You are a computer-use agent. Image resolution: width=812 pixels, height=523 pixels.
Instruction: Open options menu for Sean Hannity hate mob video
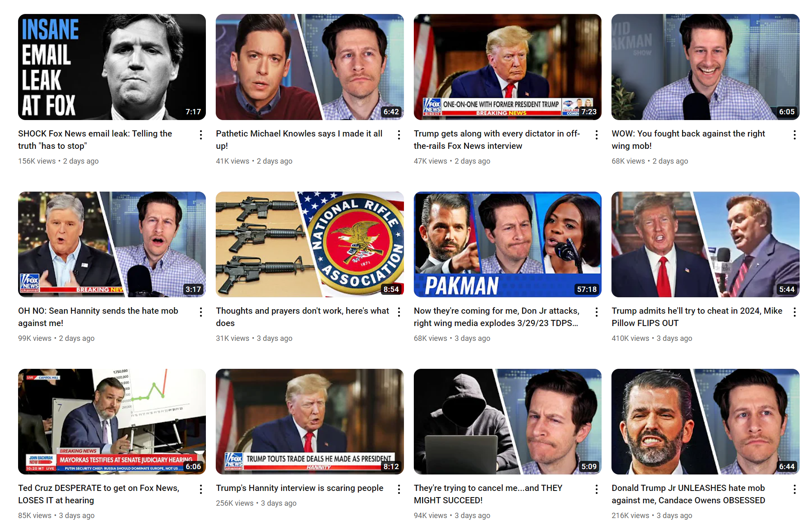pyautogui.click(x=201, y=312)
